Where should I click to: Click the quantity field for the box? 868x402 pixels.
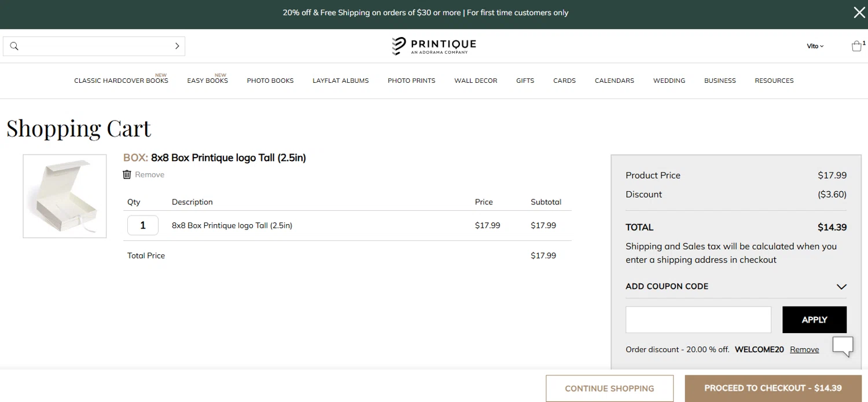[143, 225]
